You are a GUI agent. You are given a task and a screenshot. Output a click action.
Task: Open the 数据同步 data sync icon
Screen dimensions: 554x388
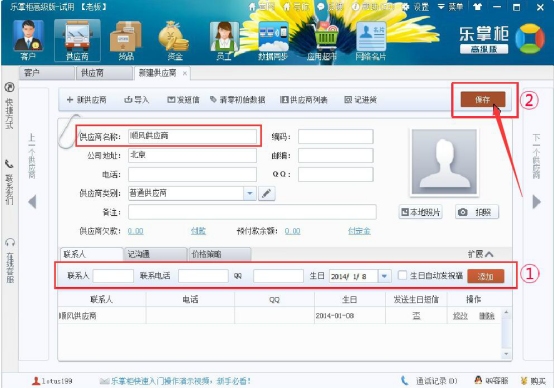(273, 40)
